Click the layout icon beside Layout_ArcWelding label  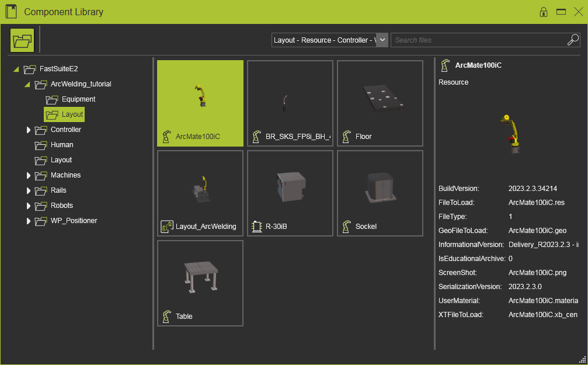166,226
